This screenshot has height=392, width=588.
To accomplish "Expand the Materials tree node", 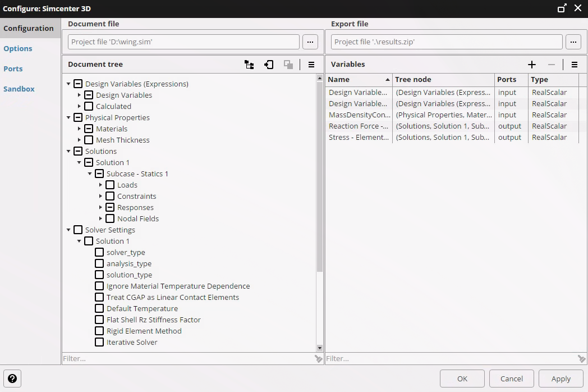I will [79, 129].
